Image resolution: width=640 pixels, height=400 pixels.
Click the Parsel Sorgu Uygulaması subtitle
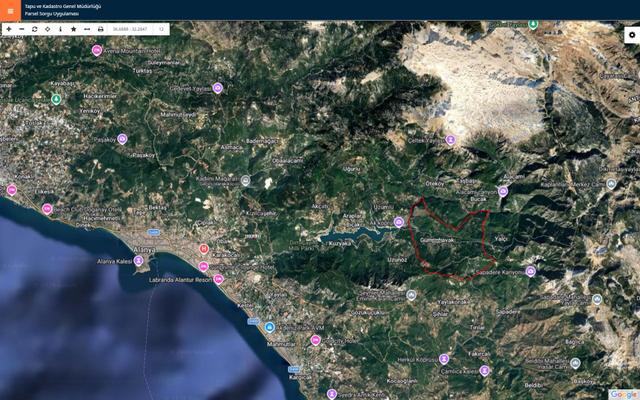pos(51,14)
